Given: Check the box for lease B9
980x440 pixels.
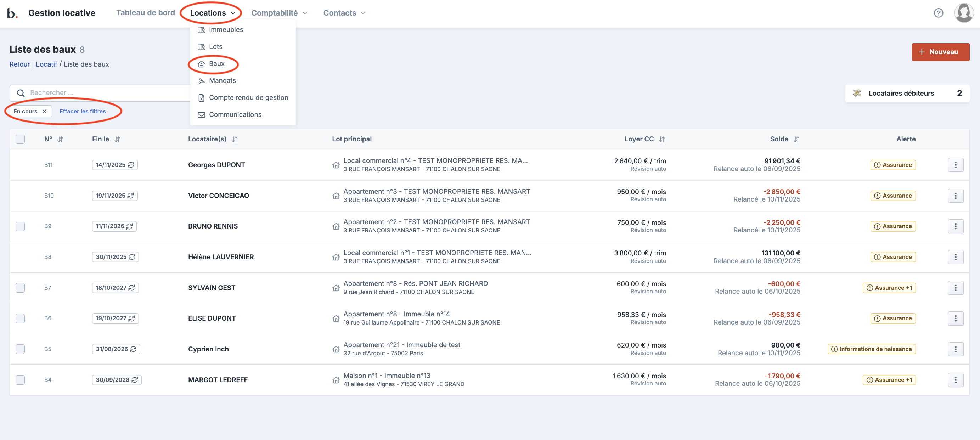Looking at the screenshot, I should pyautogui.click(x=20, y=226).
